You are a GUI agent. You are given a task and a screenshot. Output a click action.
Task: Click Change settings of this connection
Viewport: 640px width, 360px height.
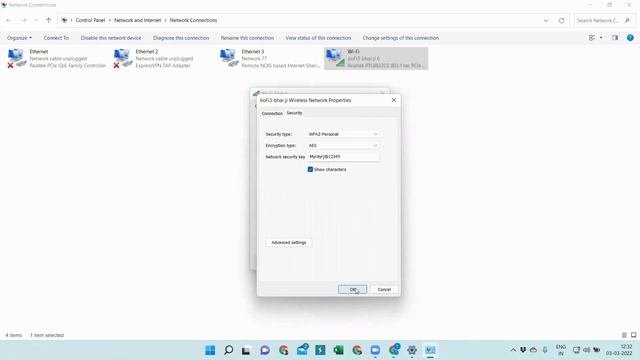(401, 38)
